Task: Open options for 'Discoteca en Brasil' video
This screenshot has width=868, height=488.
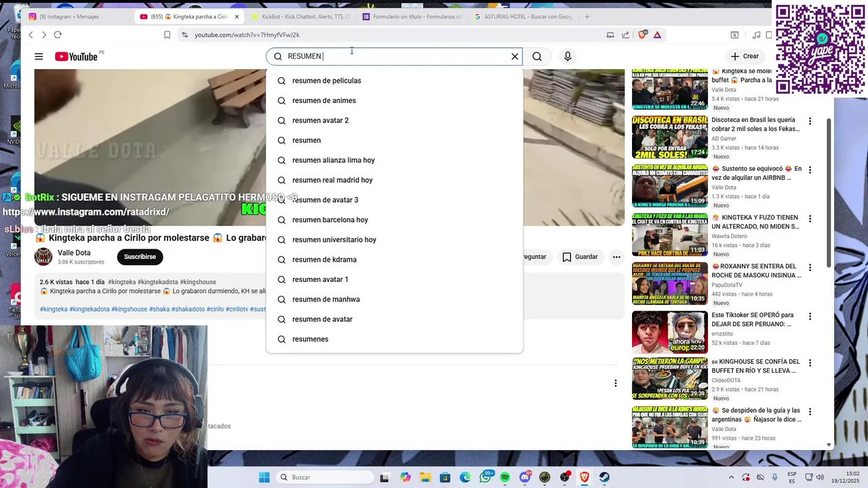Action: pos(810,121)
